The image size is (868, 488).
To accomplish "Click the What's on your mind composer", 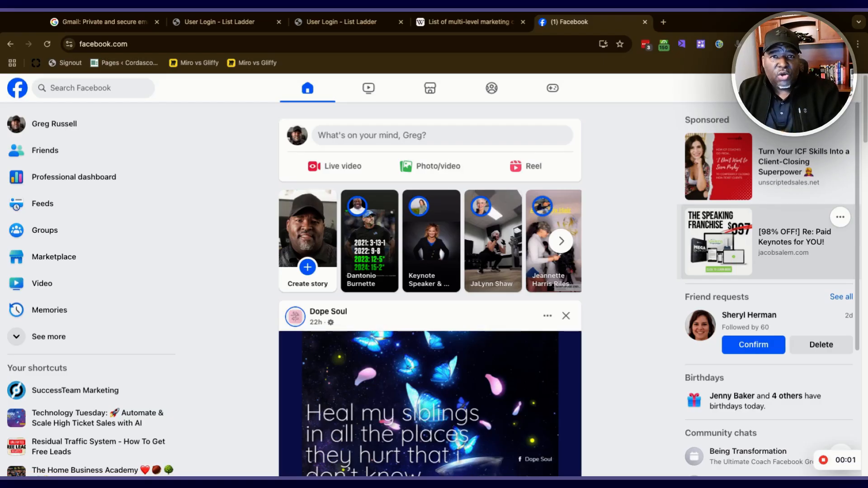I will pyautogui.click(x=442, y=135).
